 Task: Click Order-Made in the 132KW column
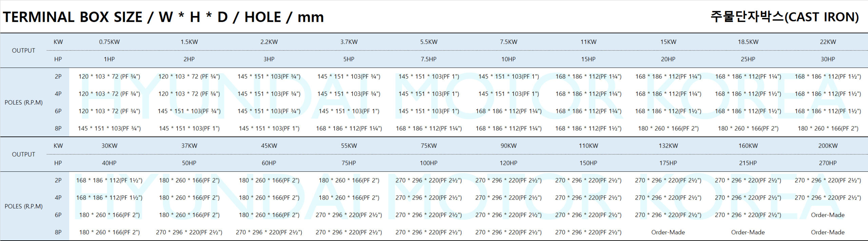668,232
